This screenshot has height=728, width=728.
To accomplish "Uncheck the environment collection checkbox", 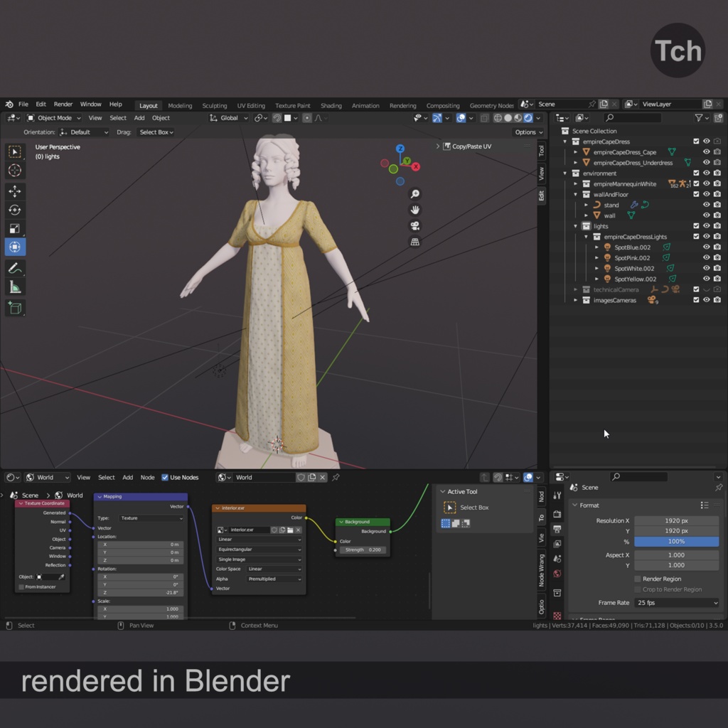I will click(x=697, y=173).
